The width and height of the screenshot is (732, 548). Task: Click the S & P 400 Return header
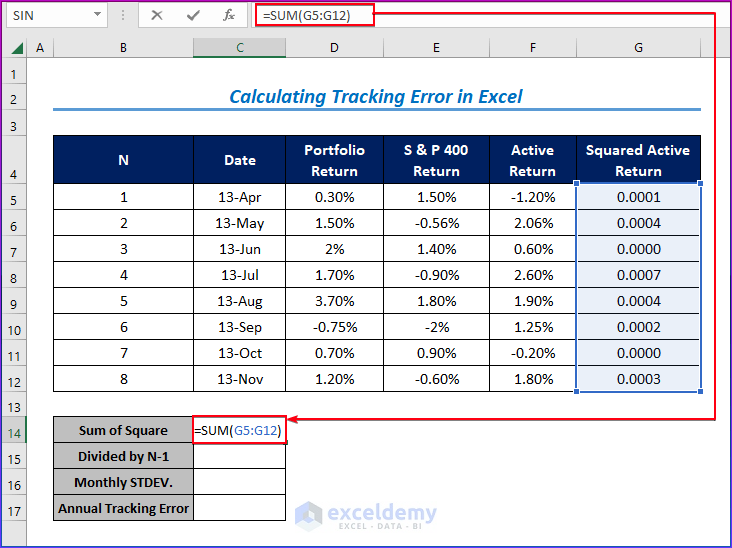tap(436, 160)
